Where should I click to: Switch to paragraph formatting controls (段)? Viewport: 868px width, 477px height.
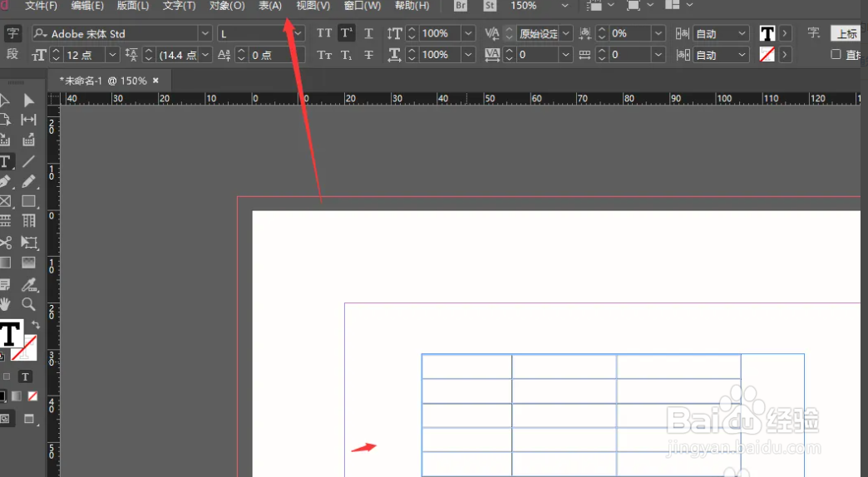click(12, 54)
